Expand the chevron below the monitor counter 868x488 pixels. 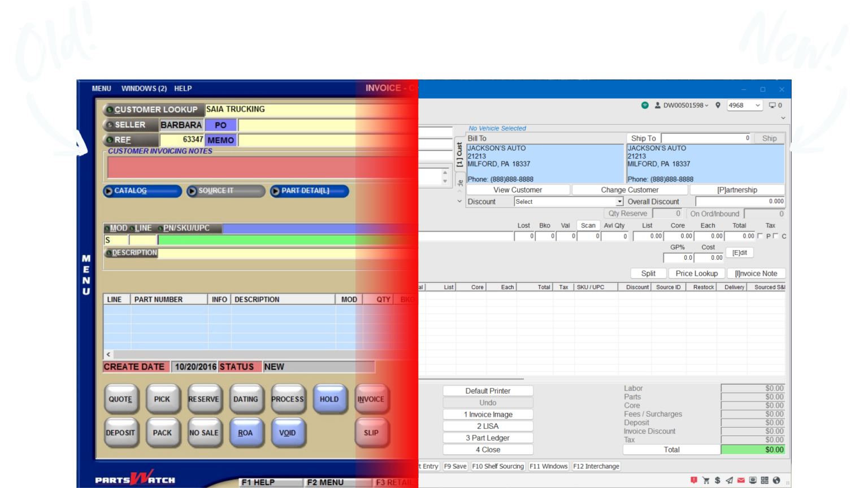[x=783, y=118]
